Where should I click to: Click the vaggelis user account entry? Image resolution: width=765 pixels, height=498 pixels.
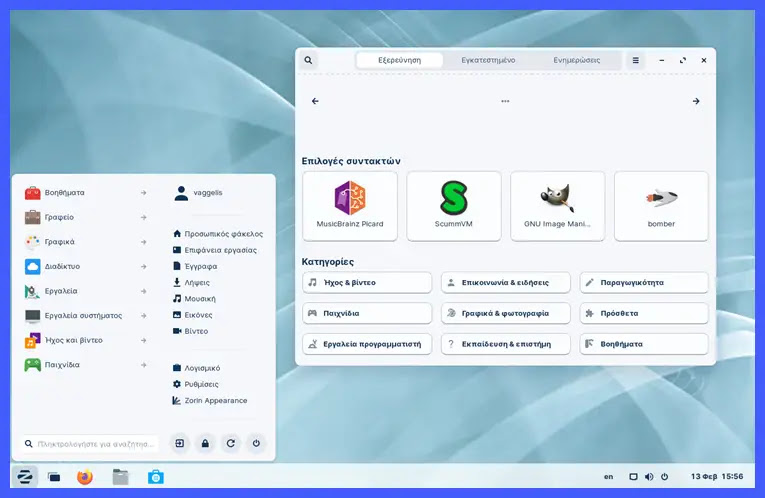point(198,193)
